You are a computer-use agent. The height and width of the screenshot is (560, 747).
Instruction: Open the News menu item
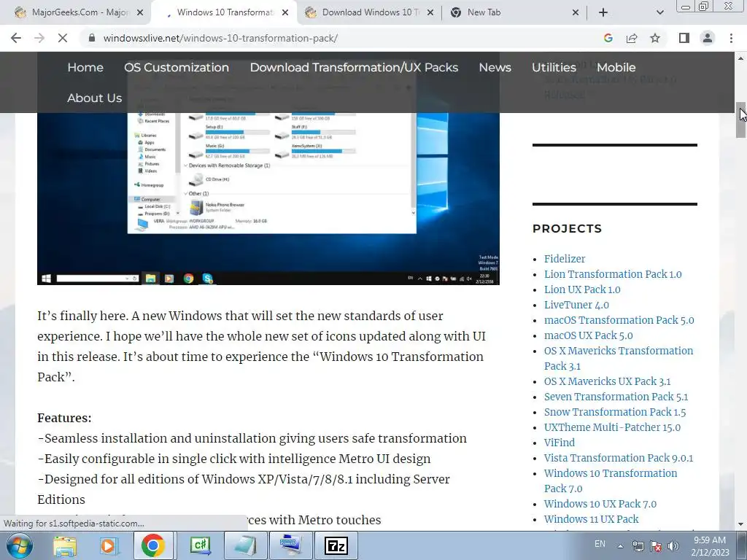click(495, 68)
